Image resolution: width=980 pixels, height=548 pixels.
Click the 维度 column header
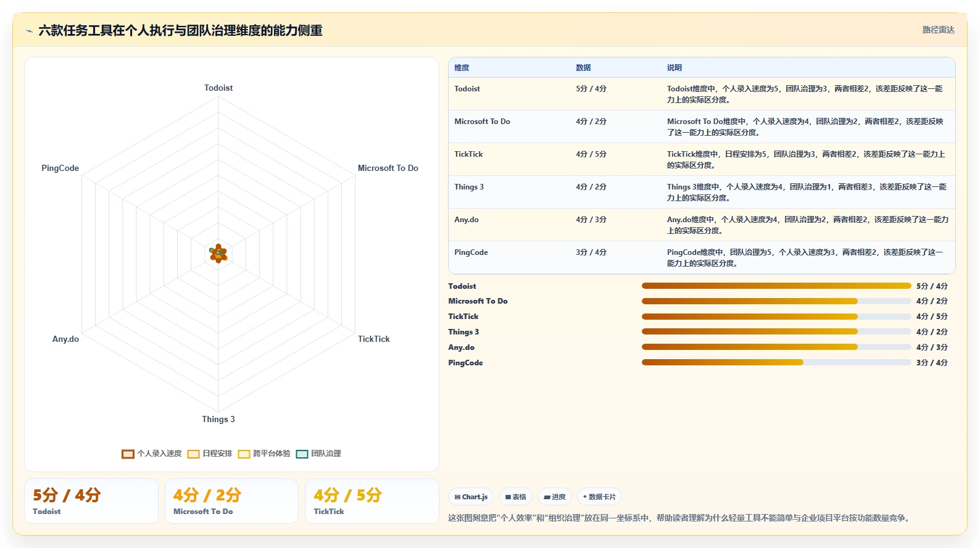(462, 68)
